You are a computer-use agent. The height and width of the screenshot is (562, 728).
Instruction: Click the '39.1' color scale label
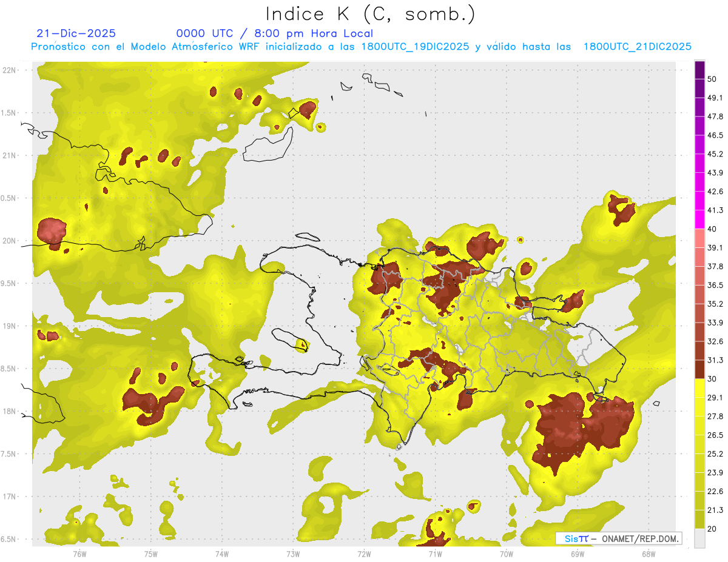(x=715, y=248)
